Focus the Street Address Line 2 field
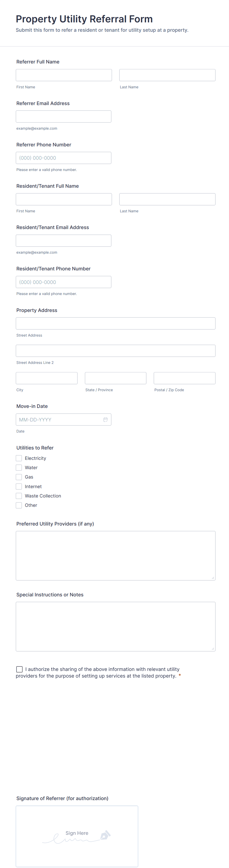The image size is (229, 868). coord(115,351)
